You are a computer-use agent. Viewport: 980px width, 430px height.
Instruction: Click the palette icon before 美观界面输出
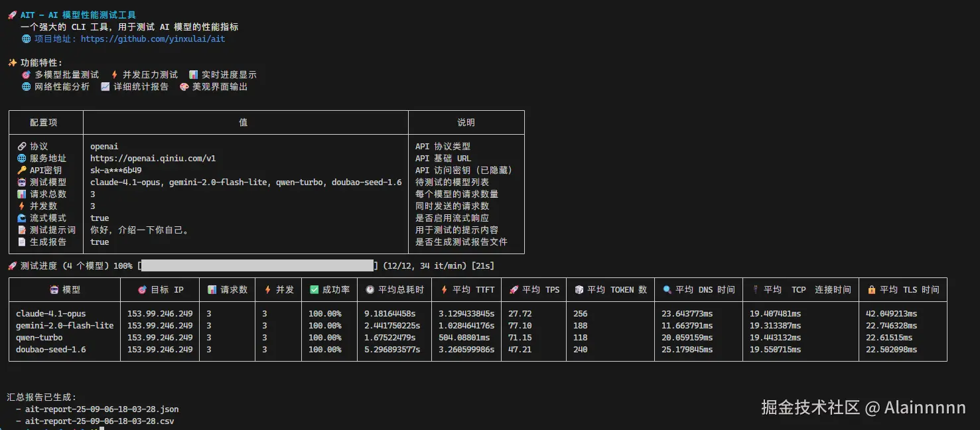pos(184,87)
